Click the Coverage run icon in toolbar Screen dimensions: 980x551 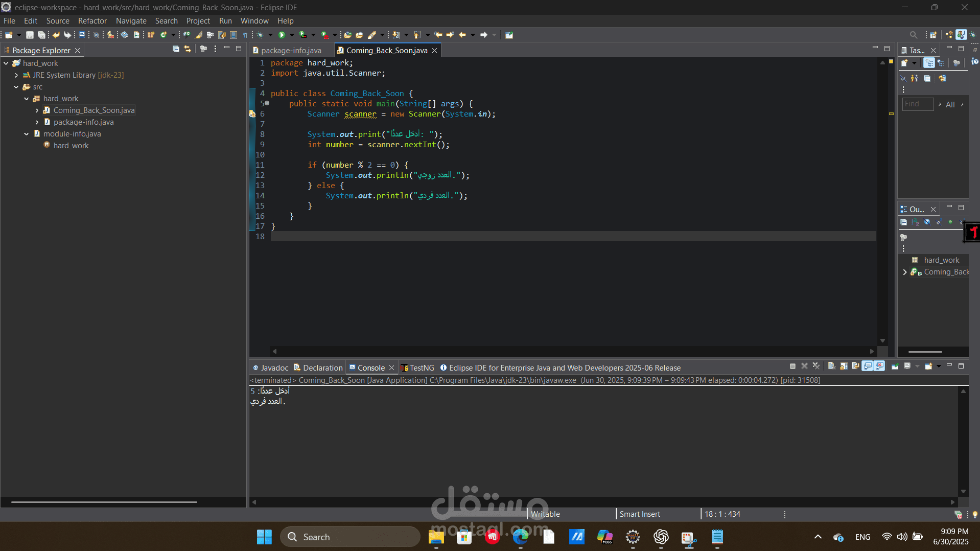[303, 35]
